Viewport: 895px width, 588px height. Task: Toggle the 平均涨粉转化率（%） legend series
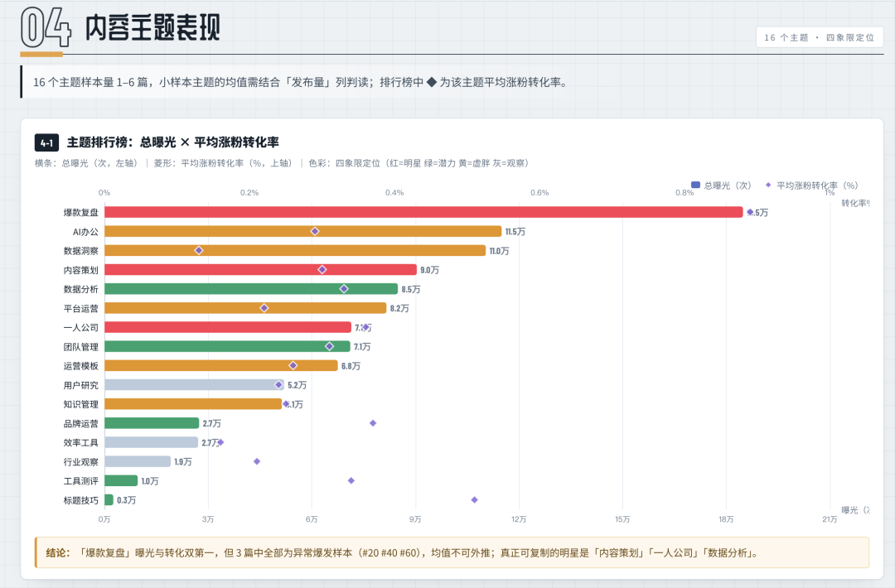tap(811, 186)
